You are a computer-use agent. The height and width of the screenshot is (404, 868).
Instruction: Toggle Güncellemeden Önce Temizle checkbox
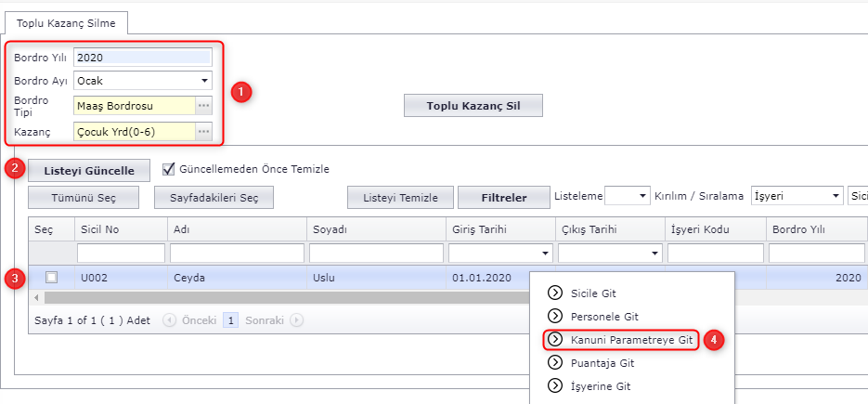pyautogui.click(x=169, y=169)
